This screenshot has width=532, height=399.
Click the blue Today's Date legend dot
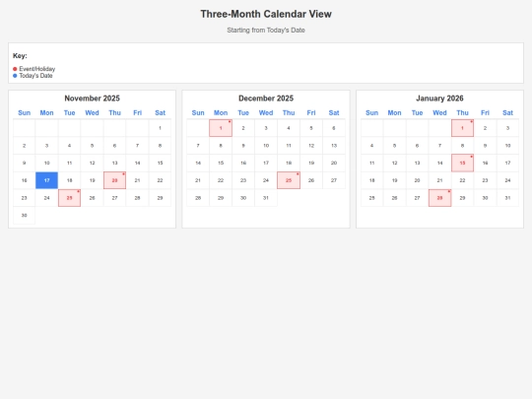(x=15, y=76)
